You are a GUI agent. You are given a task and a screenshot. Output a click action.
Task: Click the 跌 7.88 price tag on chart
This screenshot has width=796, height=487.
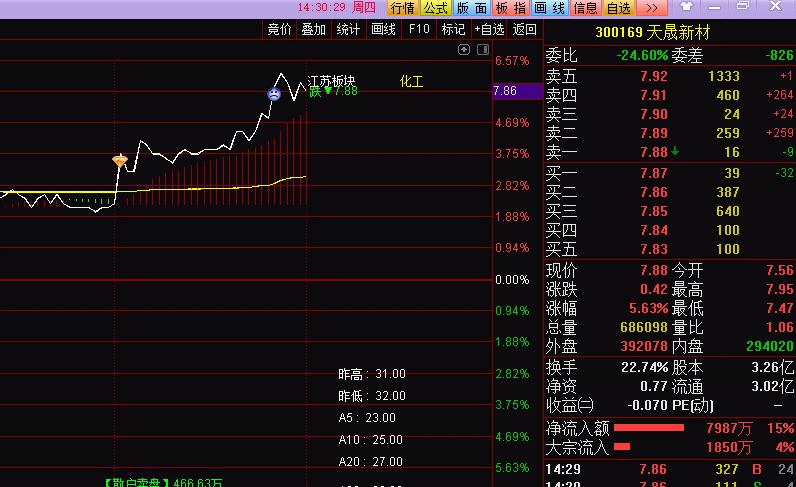coord(334,91)
